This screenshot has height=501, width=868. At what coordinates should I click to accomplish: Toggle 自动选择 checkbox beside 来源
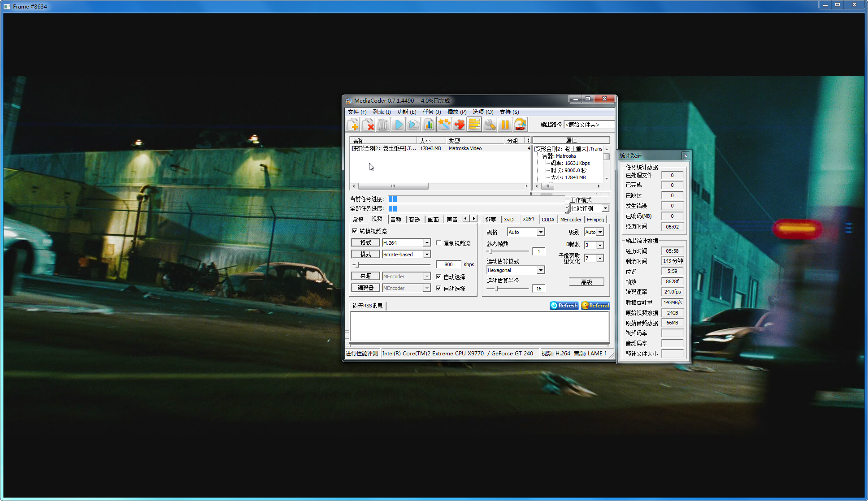click(x=438, y=277)
